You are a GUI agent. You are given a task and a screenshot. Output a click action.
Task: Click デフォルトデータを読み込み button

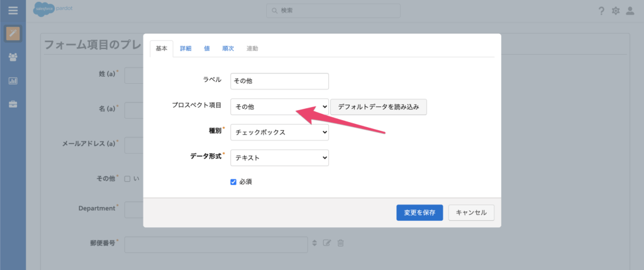(x=378, y=106)
